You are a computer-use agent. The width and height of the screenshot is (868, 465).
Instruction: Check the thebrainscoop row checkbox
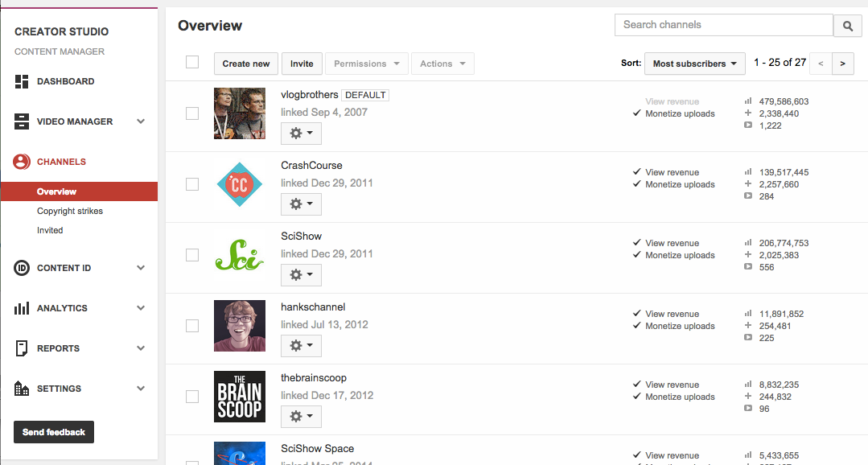tap(192, 397)
